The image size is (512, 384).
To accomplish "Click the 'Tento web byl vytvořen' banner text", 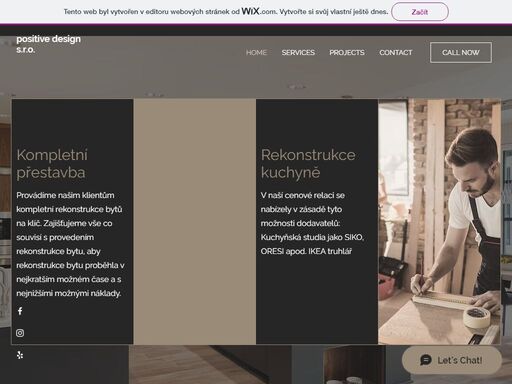I will click(x=226, y=12).
